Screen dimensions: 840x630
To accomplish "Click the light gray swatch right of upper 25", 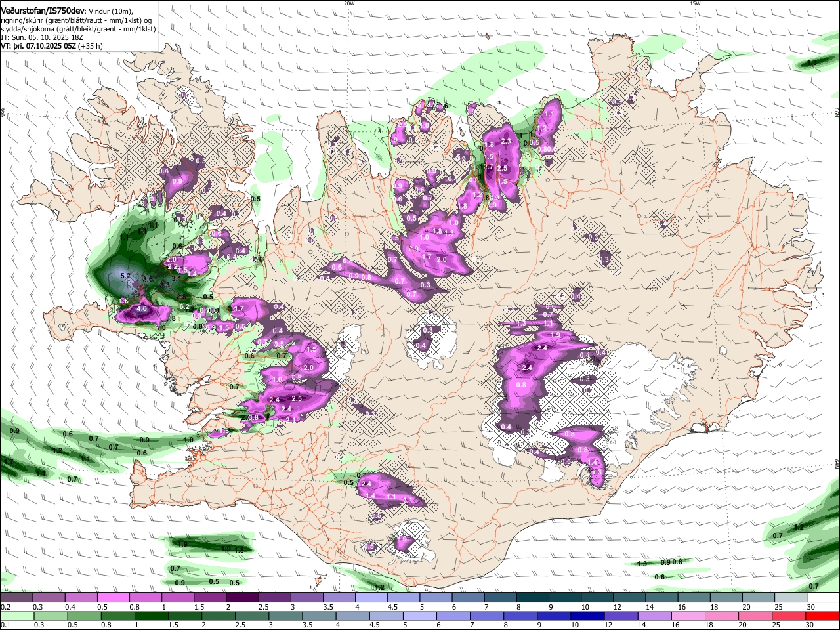I will point(790,598).
